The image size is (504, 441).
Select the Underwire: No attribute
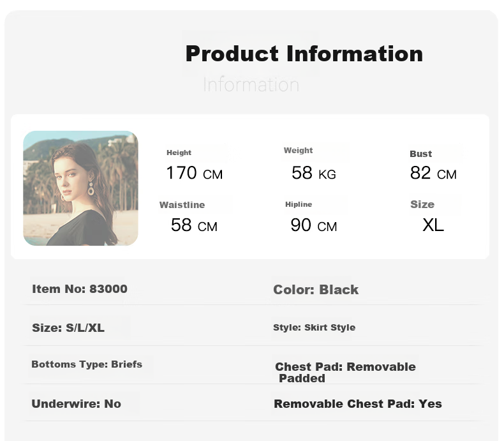[x=76, y=404]
